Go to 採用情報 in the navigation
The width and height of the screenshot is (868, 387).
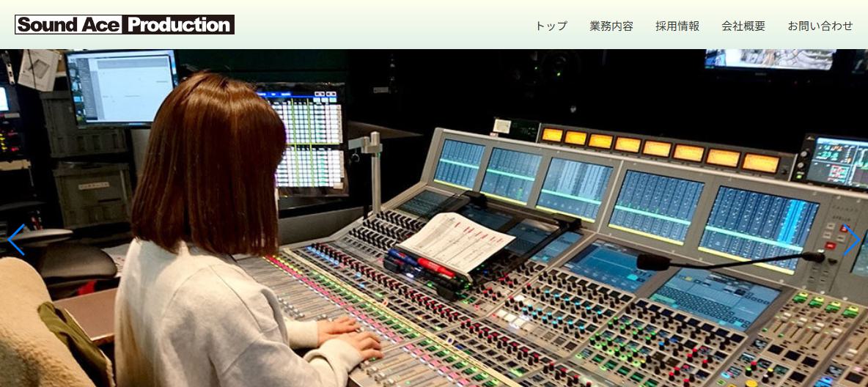(677, 26)
